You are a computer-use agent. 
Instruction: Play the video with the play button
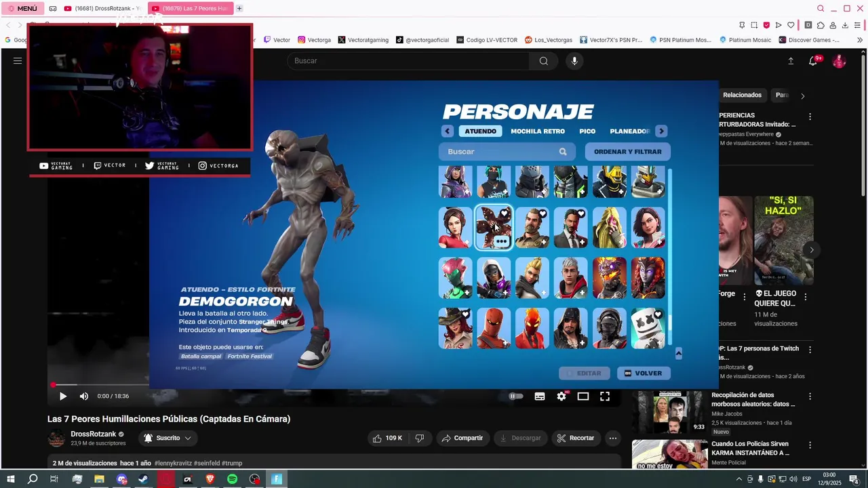click(x=62, y=396)
